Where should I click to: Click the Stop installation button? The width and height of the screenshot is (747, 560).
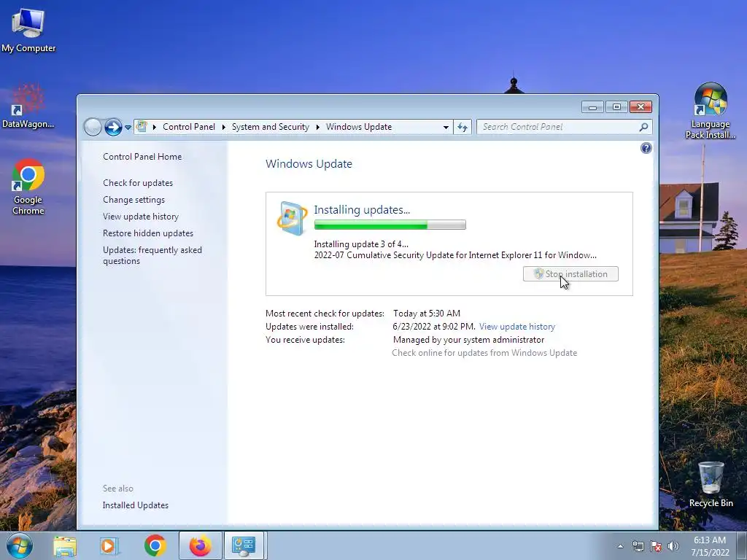click(x=570, y=274)
